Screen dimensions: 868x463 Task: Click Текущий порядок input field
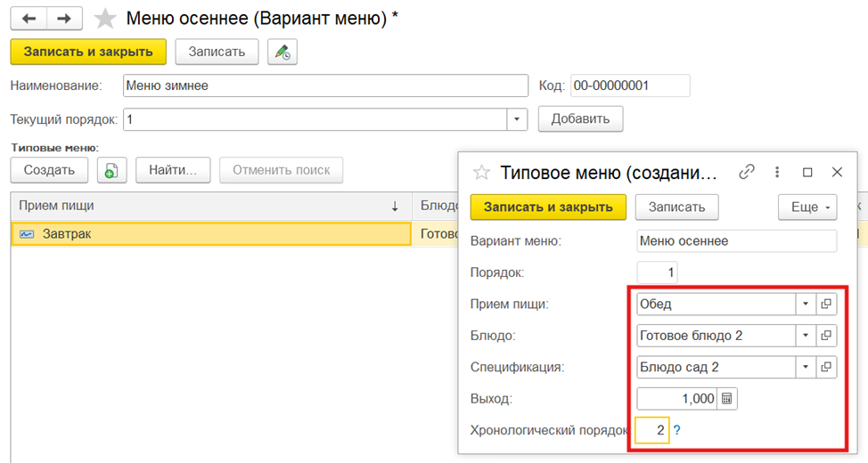tap(315, 119)
